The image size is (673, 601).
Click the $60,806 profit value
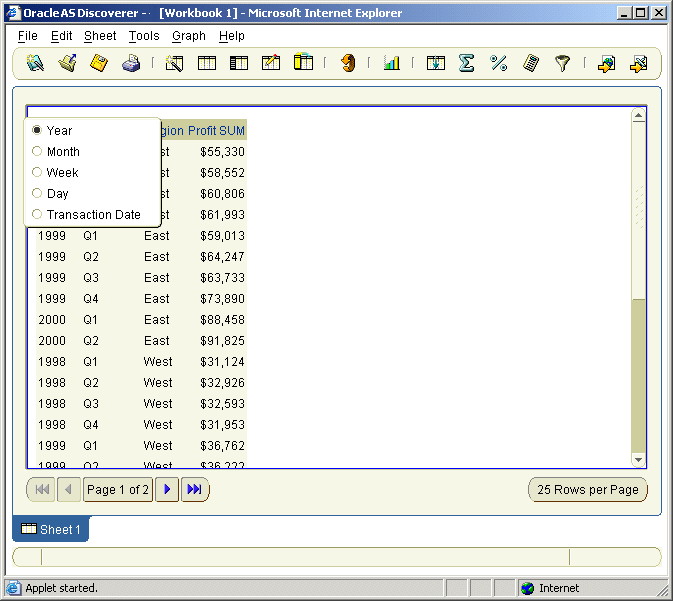pyautogui.click(x=222, y=194)
